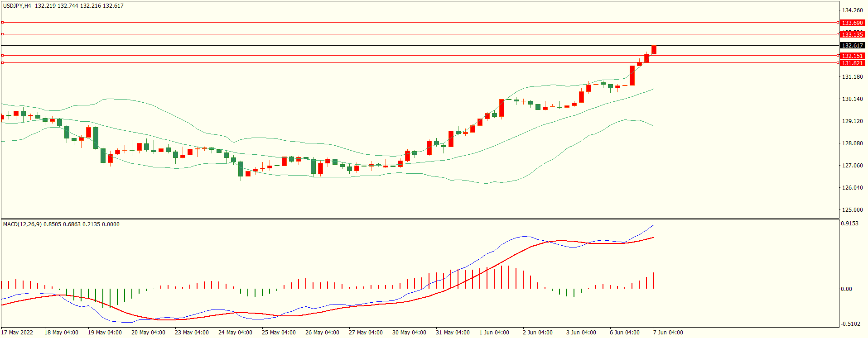
Task: Click the 20 May 04:00 time label
Action: coord(148,333)
